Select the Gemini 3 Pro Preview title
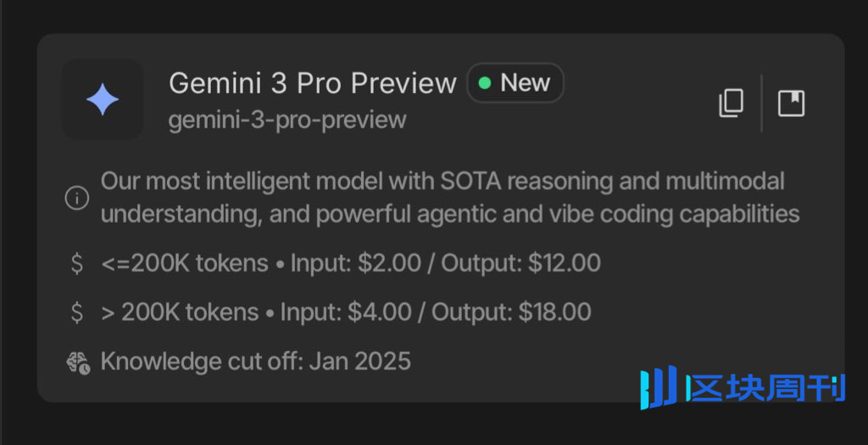The width and height of the screenshot is (868, 445). [312, 83]
